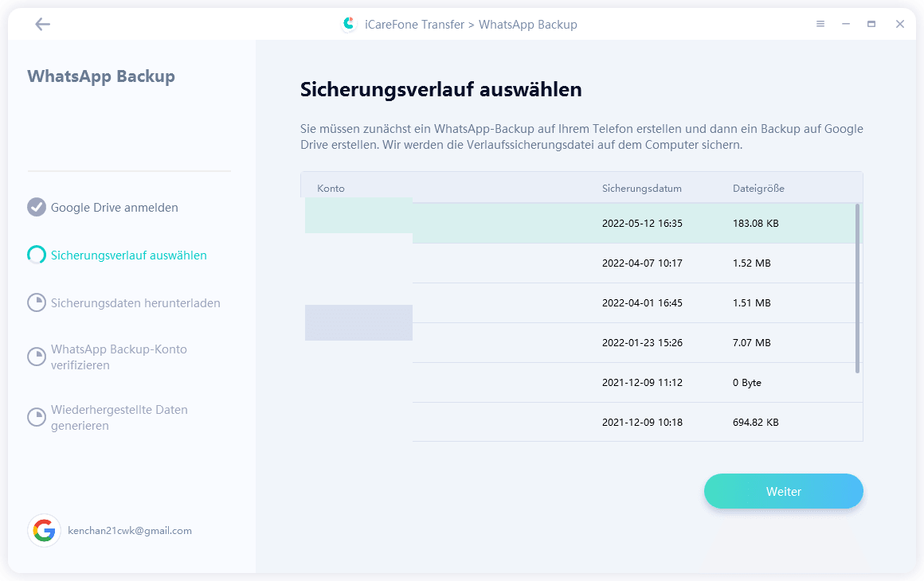Click the clock icon beside Sicherungsdaten herunterladen
This screenshot has width=924, height=581.
point(37,302)
